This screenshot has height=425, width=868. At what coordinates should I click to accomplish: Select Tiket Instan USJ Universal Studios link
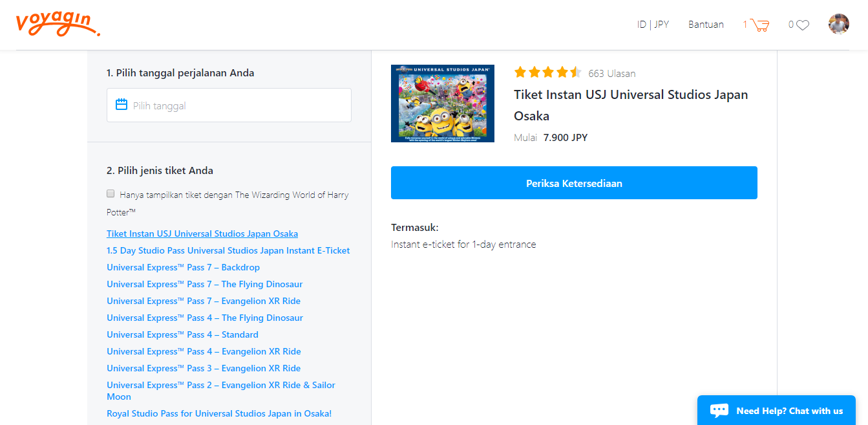202,234
